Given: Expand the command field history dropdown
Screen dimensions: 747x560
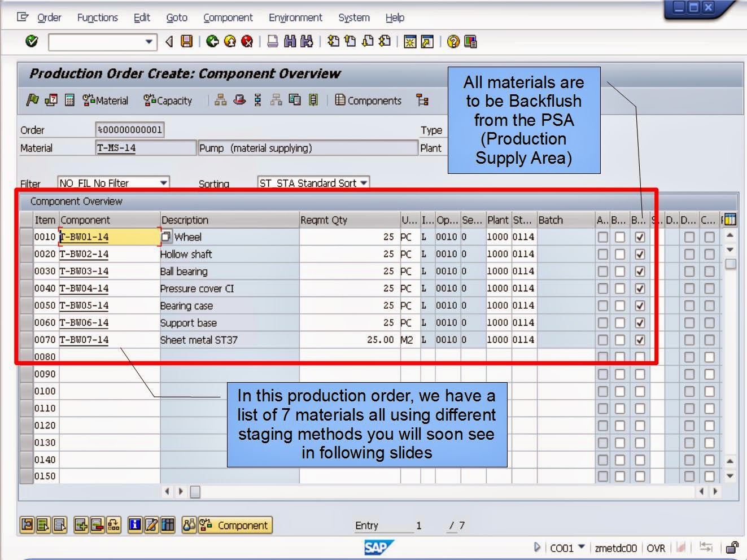Looking at the screenshot, I should 149,41.
